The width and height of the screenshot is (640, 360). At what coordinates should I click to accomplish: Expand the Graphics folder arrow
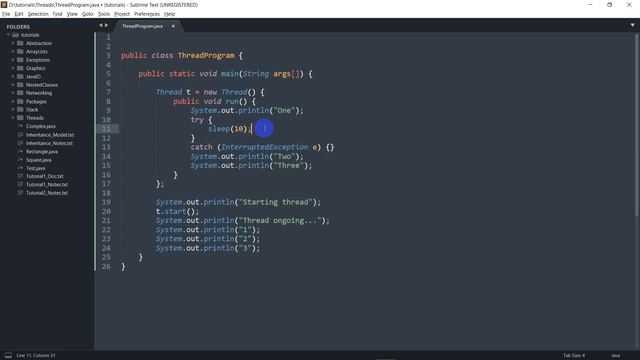coord(13,68)
